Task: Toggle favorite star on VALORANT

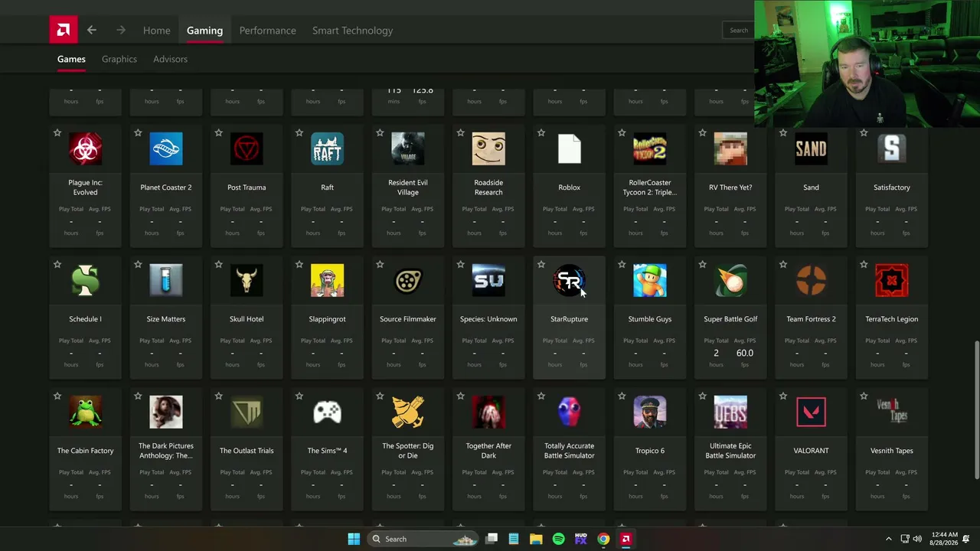Action: (783, 396)
